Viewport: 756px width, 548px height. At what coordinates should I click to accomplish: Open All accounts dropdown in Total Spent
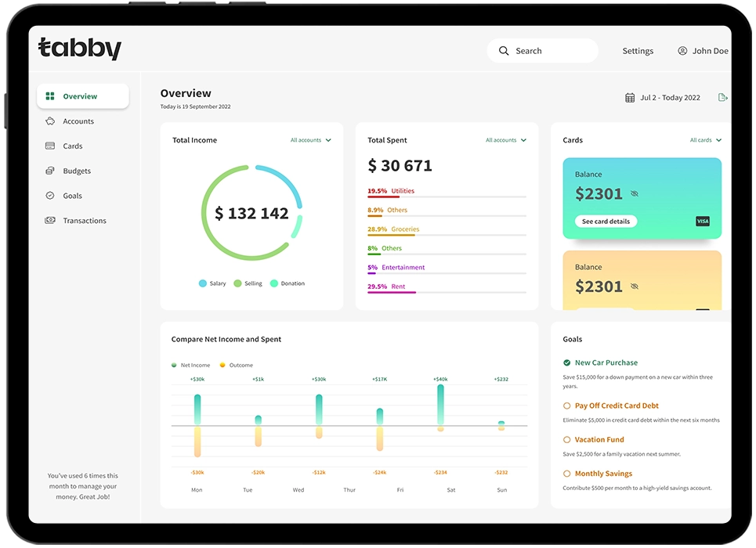[506, 140]
